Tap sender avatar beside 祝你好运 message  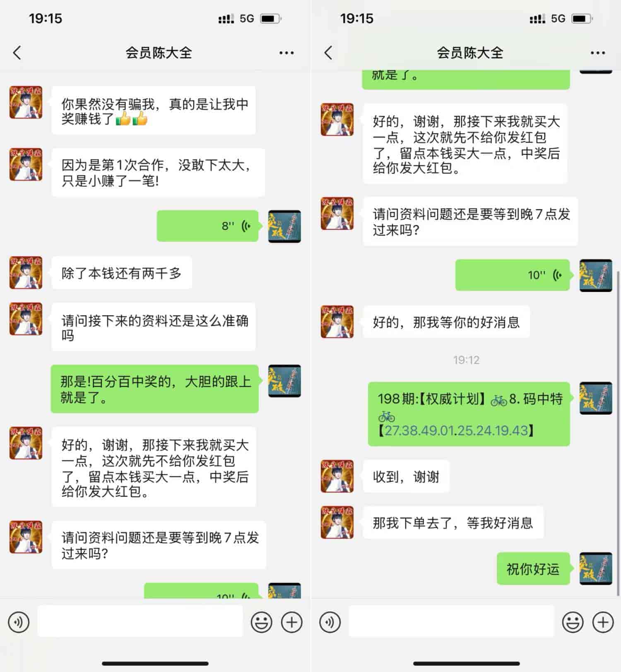596,568
